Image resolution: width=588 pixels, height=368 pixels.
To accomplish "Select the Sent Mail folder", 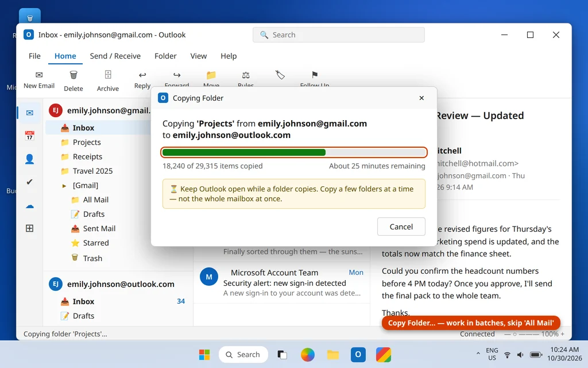I will pyautogui.click(x=98, y=228).
